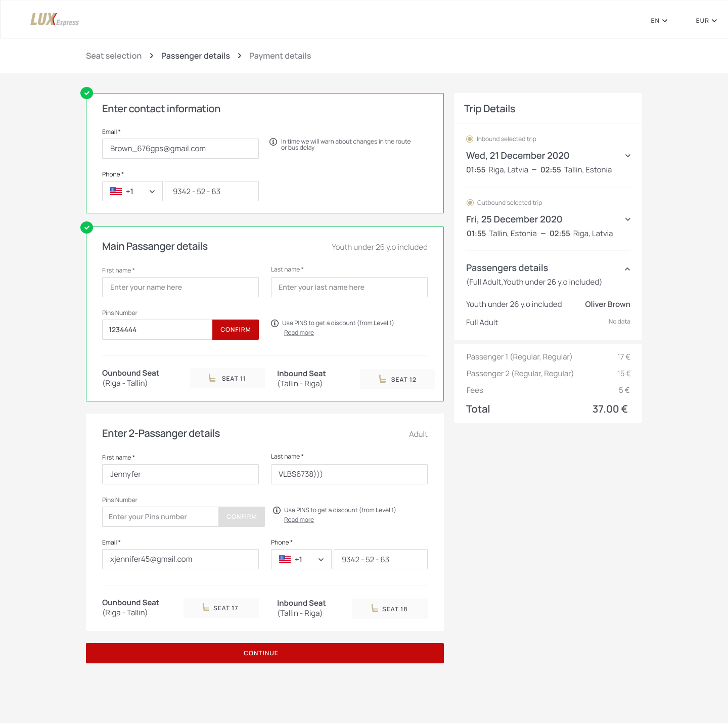Click the disabled Confirm for passenger 2 PINS

tap(242, 517)
